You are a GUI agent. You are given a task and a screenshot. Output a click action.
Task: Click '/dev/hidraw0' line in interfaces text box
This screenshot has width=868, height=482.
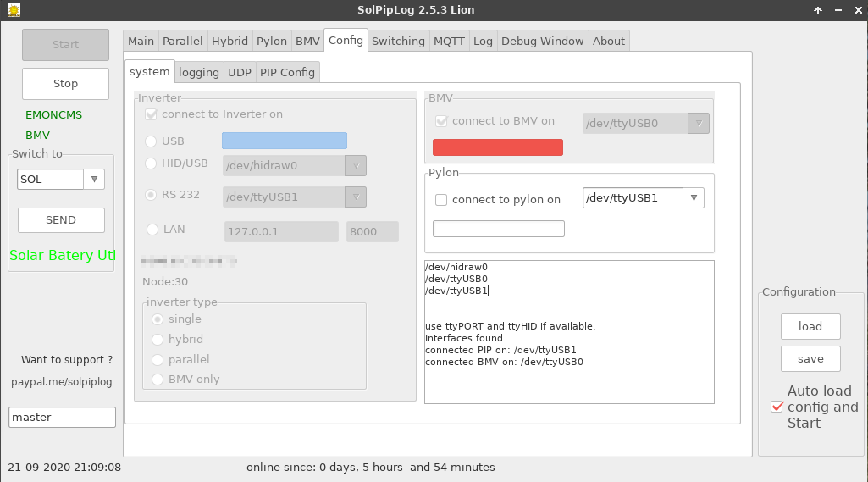click(456, 267)
